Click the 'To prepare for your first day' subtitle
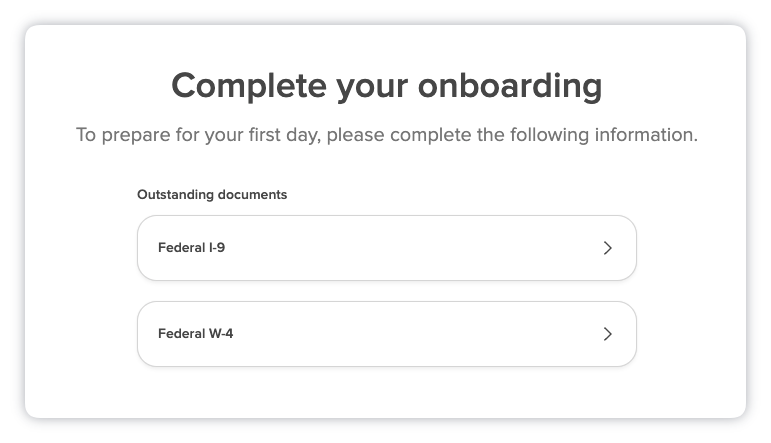771x443 pixels. pos(386,135)
